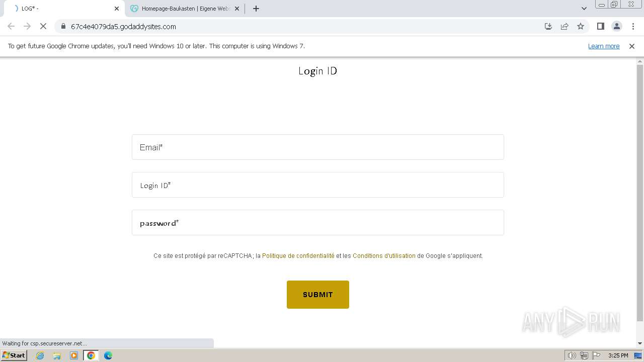Image resolution: width=644 pixels, height=362 pixels.
Task: Show the clock reading 3:25 PM
Action: click(x=618, y=355)
